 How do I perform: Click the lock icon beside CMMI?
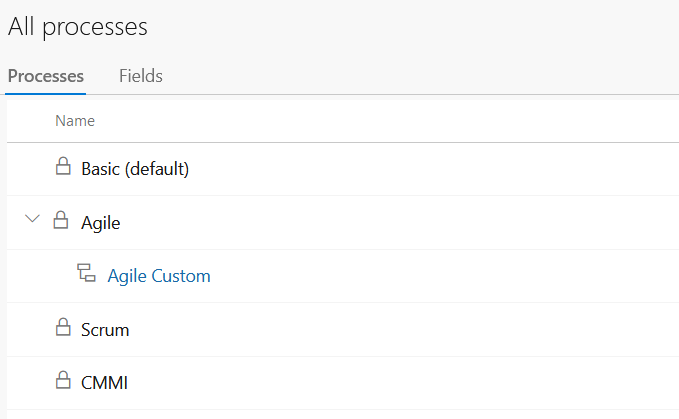63,380
